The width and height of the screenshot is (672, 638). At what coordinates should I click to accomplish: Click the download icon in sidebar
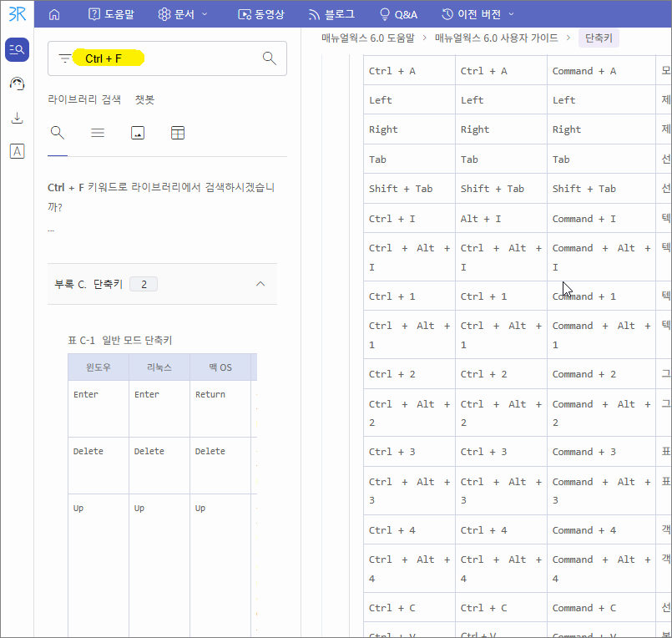point(17,118)
